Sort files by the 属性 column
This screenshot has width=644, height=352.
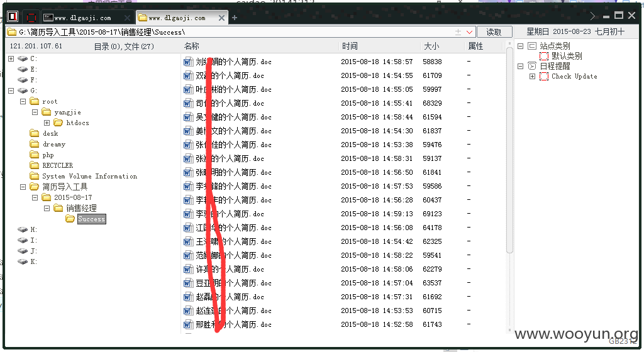click(x=475, y=46)
